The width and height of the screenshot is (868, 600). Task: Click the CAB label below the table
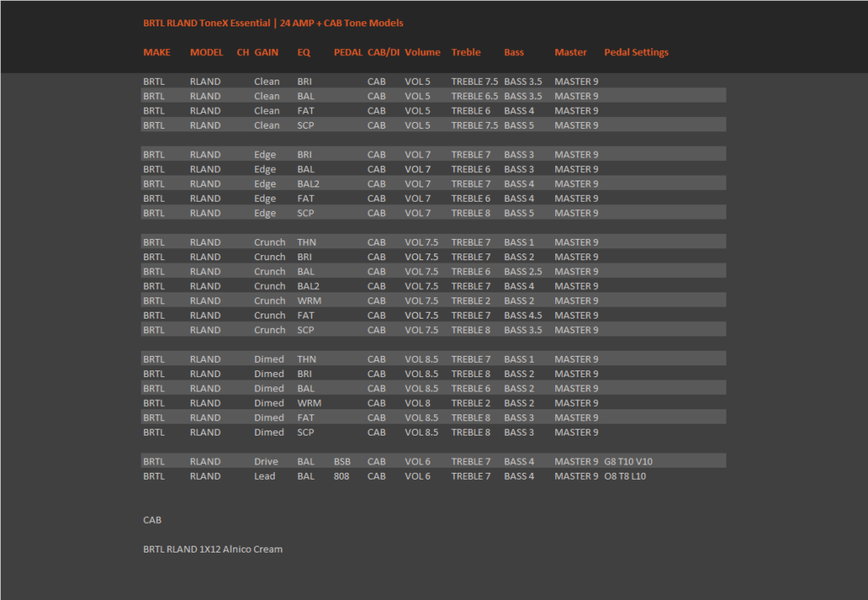tap(153, 520)
